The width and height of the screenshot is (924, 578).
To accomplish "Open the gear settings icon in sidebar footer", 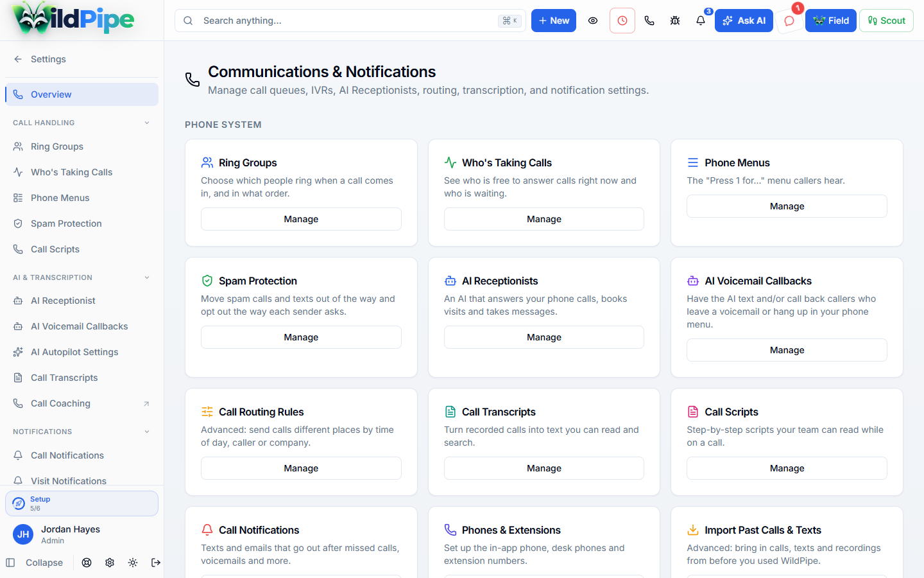I will (110, 563).
